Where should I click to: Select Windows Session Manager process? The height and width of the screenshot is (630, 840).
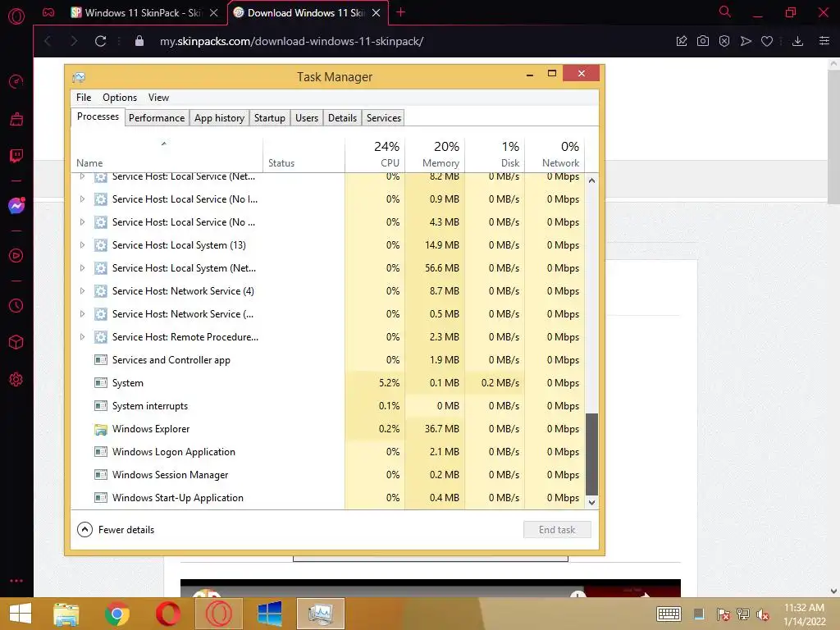(x=328, y=475)
